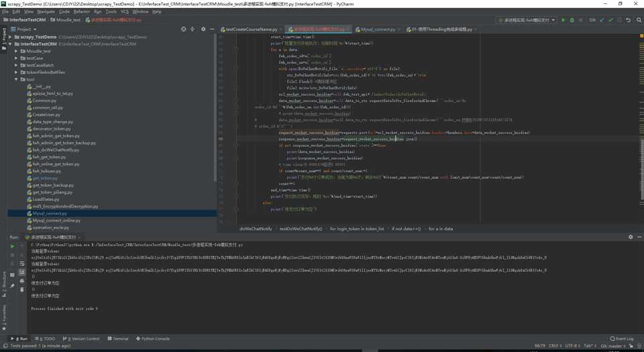The width and height of the screenshot is (644, 352).
Task: Open Mysql_connect.py in project tree
Action: tap(50, 214)
